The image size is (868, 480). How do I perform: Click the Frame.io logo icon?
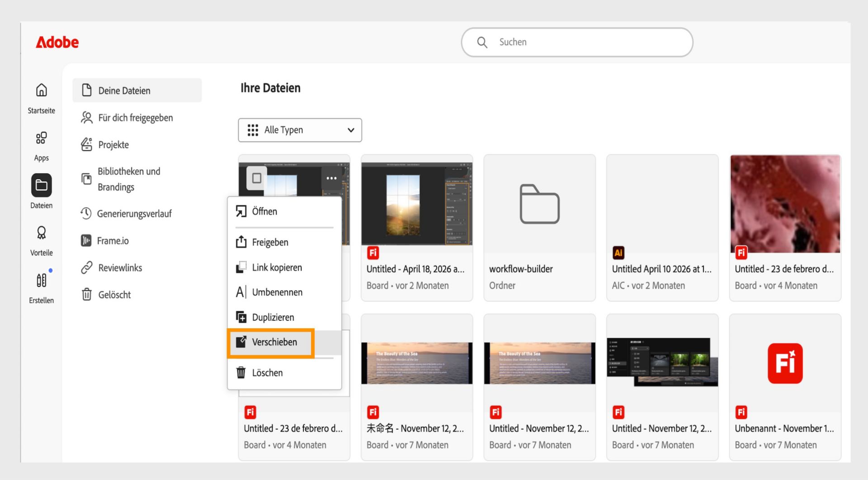tap(86, 240)
